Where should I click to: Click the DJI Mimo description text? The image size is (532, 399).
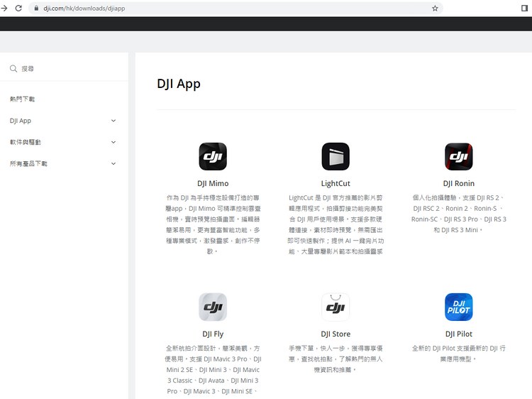pyautogui.click(x=213, y=224)
